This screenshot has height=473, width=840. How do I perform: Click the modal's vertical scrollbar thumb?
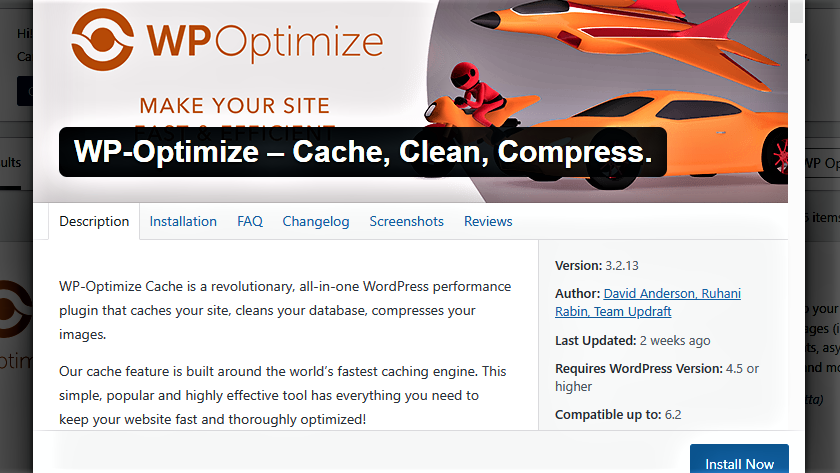click(797, 11)
